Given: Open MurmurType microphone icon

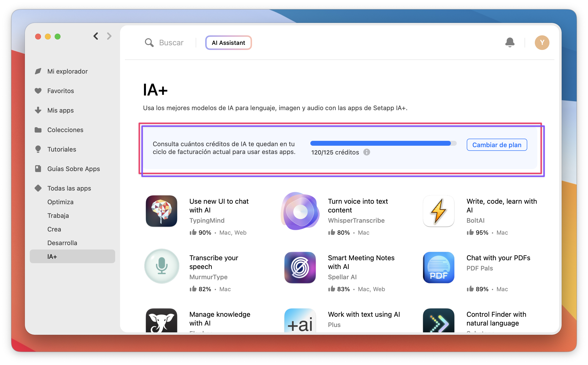Looking at the screenshot, I should [x=162, y=266].
